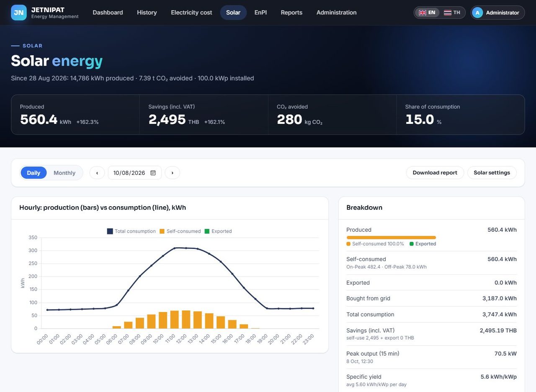536x392 pixels.
Task: Click the 12:00 production bar in chart
Action: (186, 319)
